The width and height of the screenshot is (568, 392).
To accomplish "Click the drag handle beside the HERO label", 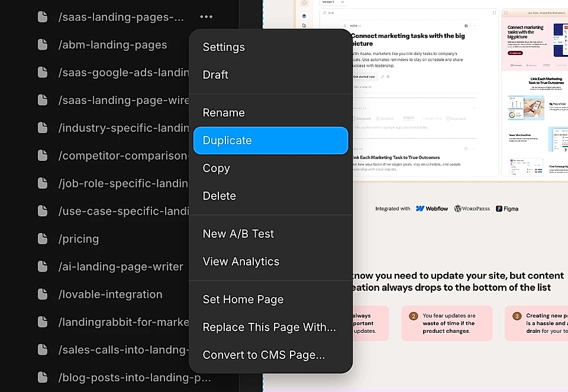I will click(345, 25).
